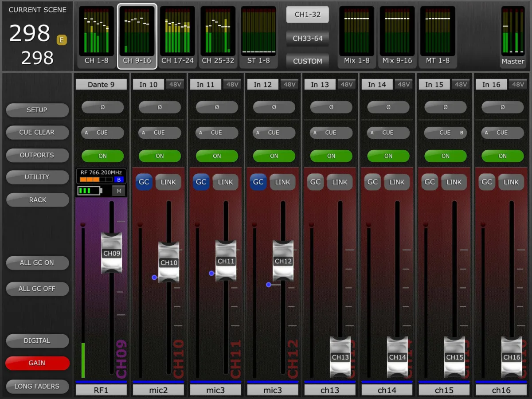Edit the ch16 channel name
532x399 pixels.
[x=501, y=390]
